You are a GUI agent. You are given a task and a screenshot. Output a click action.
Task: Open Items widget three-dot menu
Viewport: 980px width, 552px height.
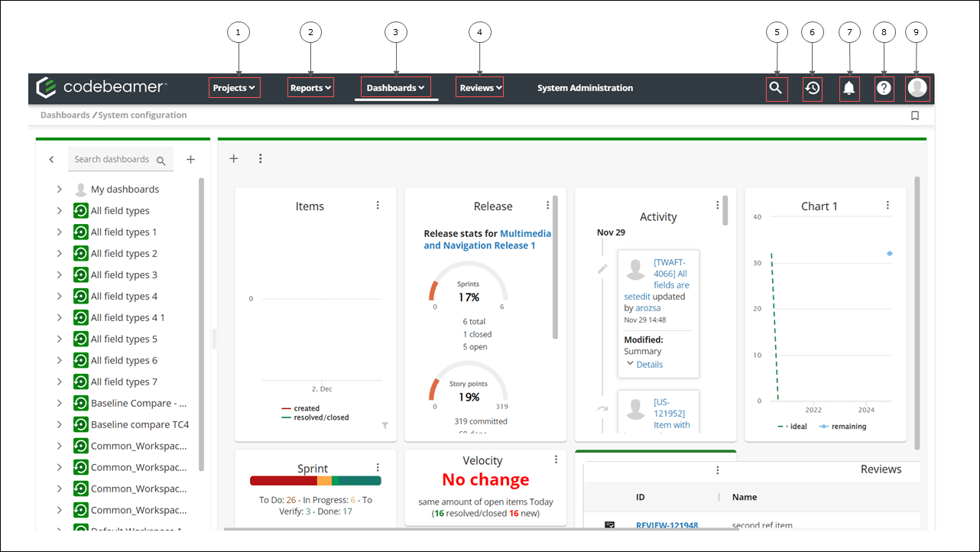tap(378, 205)
